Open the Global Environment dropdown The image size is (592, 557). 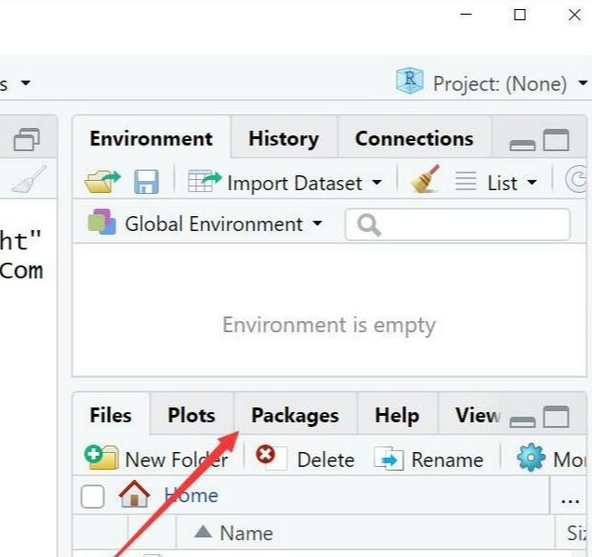coord(205,224)
